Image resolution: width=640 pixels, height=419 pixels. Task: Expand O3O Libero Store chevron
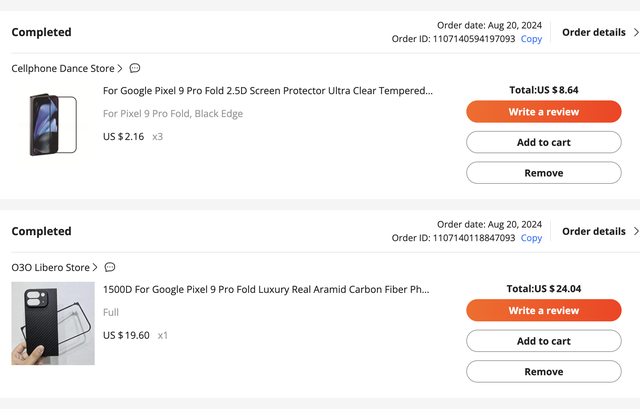click(96, 268)
